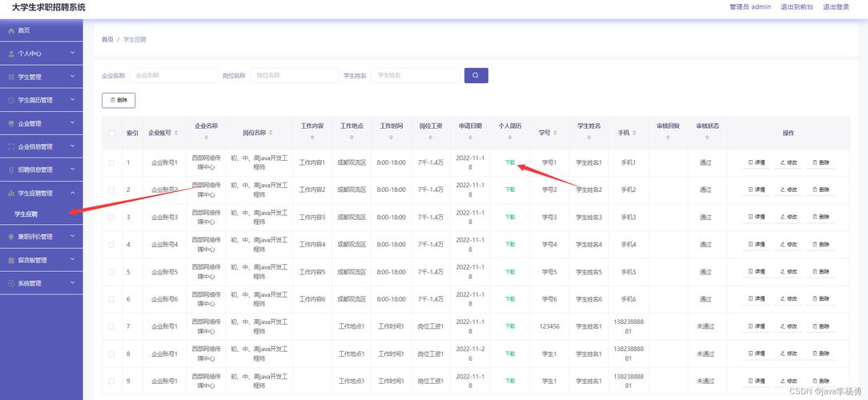The width and height of the screenshot is (868, 400).
Task: Click 详情 button in row 1
Action: click(x=756, y=162)
